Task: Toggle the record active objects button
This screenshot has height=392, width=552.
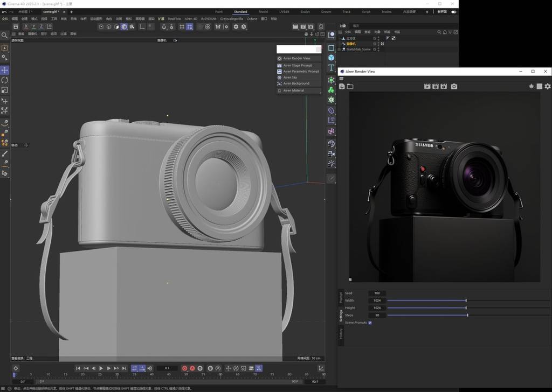Action: (185, 368)
